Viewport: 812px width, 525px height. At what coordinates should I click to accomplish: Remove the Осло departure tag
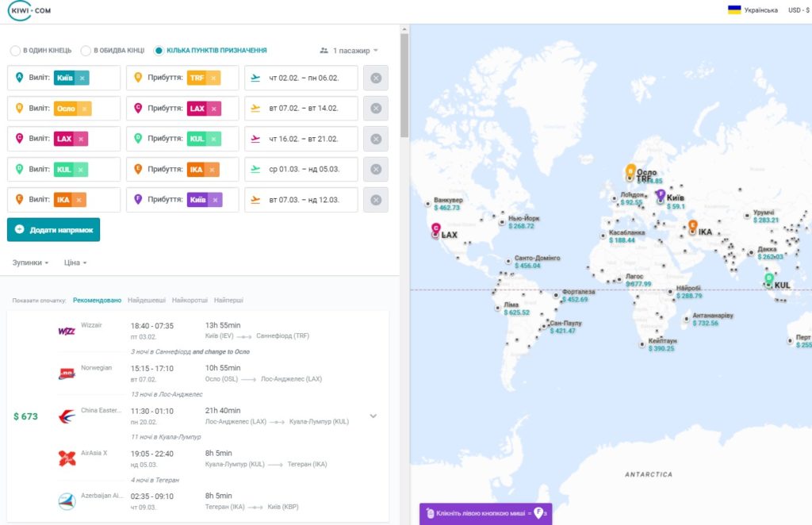84,108
